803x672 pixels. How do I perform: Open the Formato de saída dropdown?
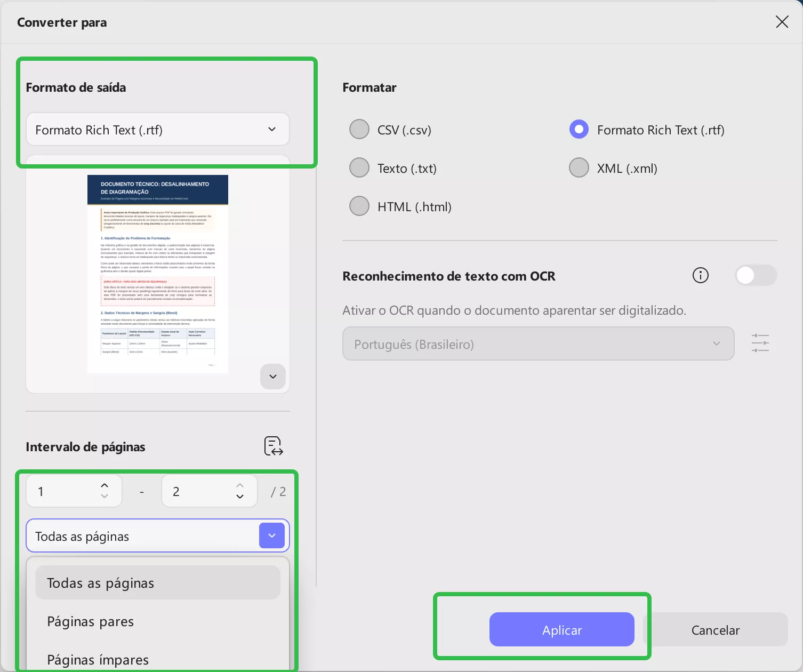pos(158,129)
